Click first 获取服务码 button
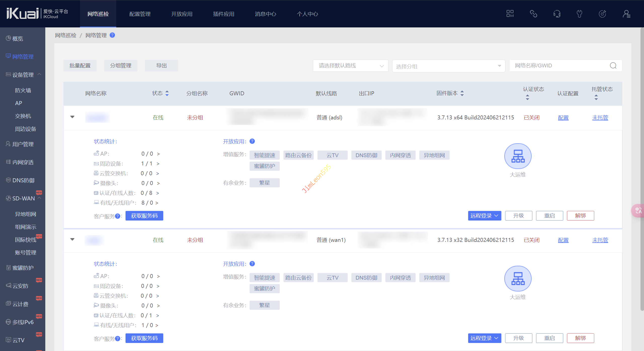 pos(144,216)
